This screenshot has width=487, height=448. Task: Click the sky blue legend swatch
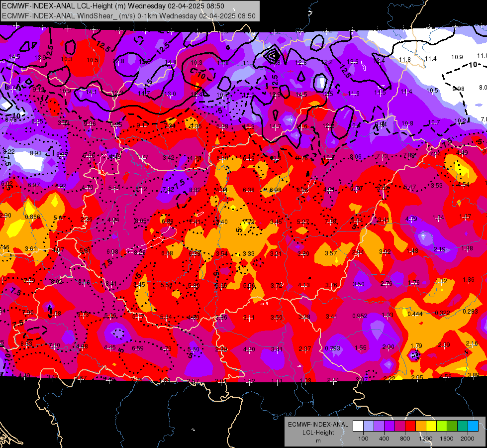(x=473, y=426)
